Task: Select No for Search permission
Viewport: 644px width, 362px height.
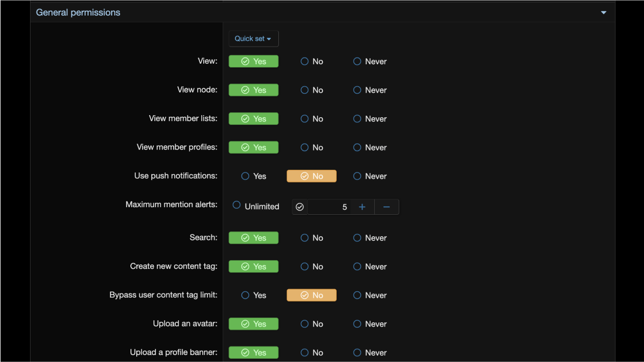Action: tap(312, 238)
